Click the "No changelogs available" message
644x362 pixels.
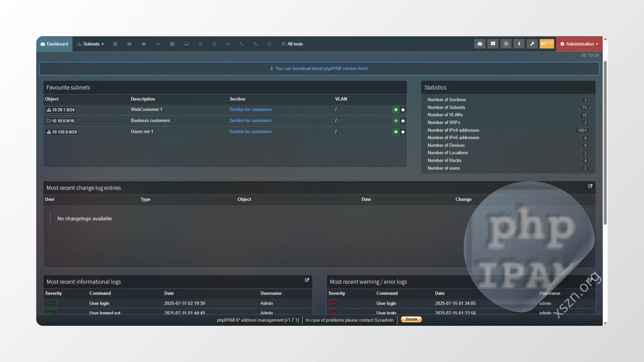tap(85, 219)
